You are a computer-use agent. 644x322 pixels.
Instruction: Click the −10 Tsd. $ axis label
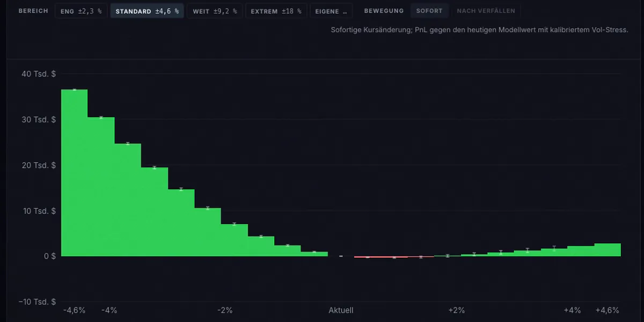(37, 302)
